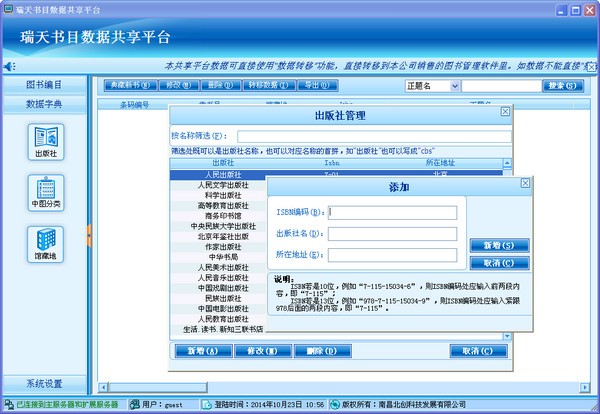The height and width of the screenshot is (414, 600).
Task: Close the 添加 dialog
Action: pos(525,183)
